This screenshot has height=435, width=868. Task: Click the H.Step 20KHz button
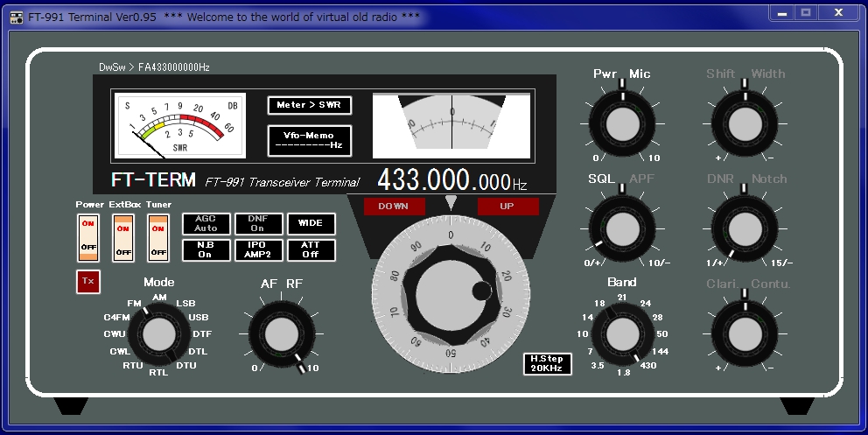tap(547, 363)
